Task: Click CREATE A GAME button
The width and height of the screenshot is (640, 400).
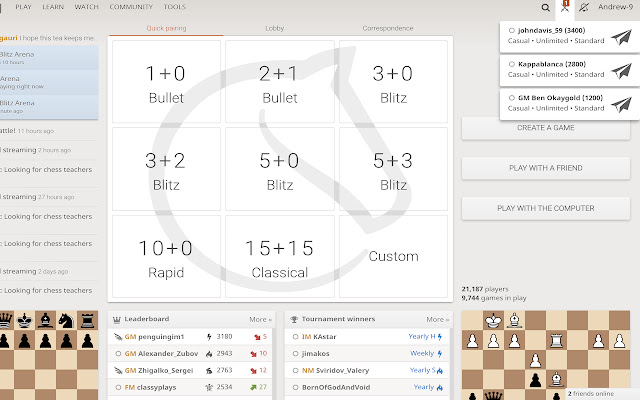Action: [546, 128]
